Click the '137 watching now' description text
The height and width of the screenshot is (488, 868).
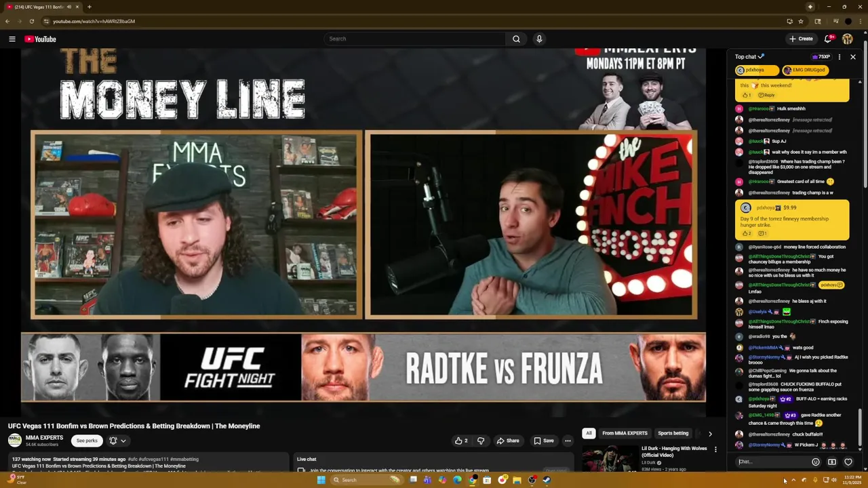31,459
